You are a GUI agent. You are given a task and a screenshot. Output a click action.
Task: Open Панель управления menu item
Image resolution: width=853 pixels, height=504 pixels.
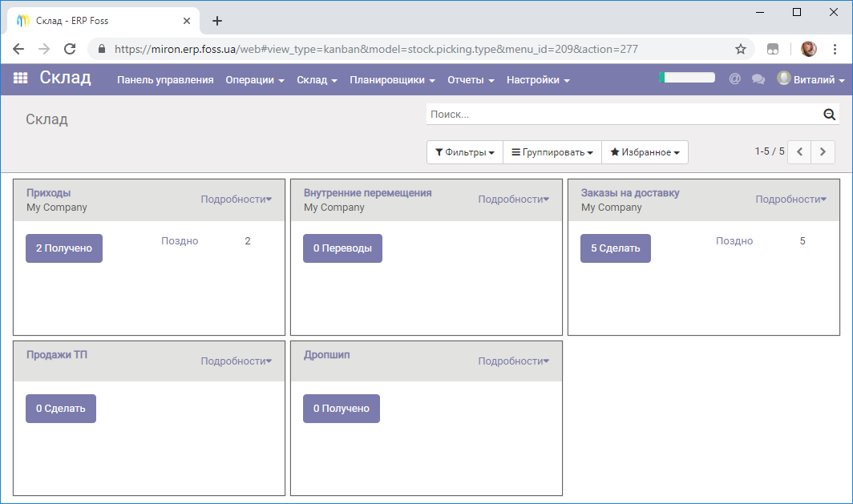165,80
